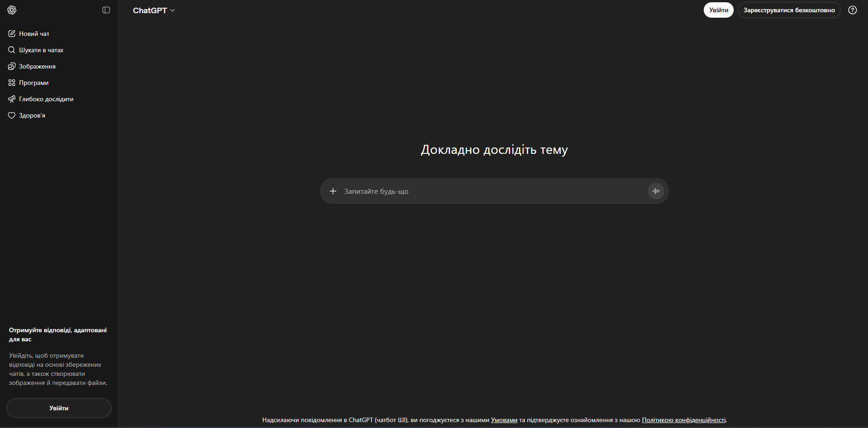
Task: Open the ChatGPT model selector dropdown
Action: pos(154,10)
